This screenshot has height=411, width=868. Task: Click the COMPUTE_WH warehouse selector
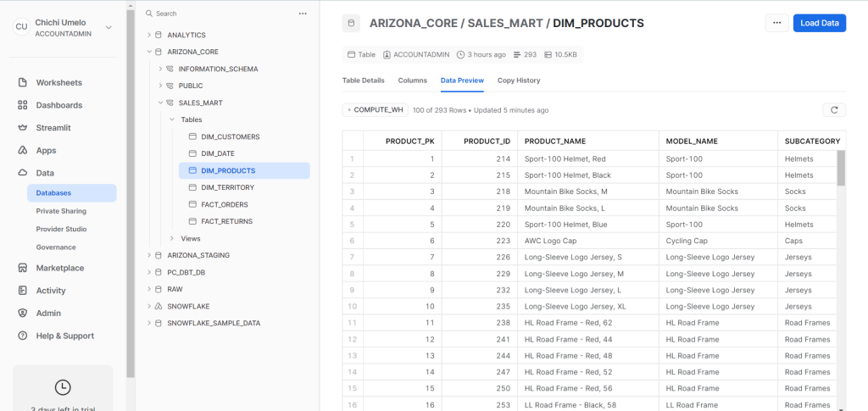point(376,110)
